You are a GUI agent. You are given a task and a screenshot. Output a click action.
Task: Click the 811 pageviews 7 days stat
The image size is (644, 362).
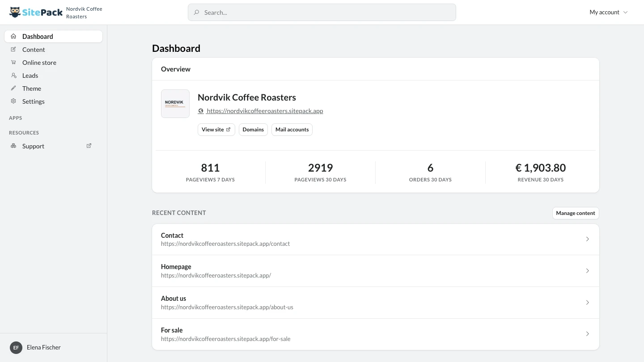[x=210, y=172]
